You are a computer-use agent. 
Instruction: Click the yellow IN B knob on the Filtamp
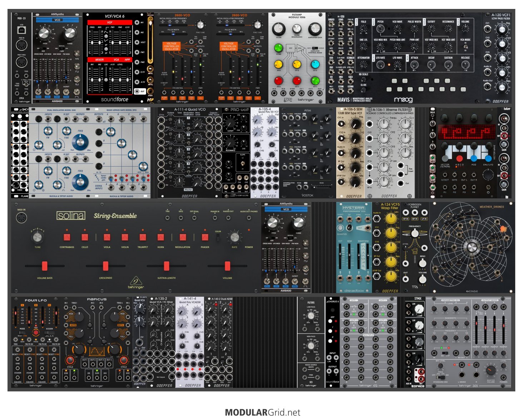pyautogui.click(x=278, y=64)
